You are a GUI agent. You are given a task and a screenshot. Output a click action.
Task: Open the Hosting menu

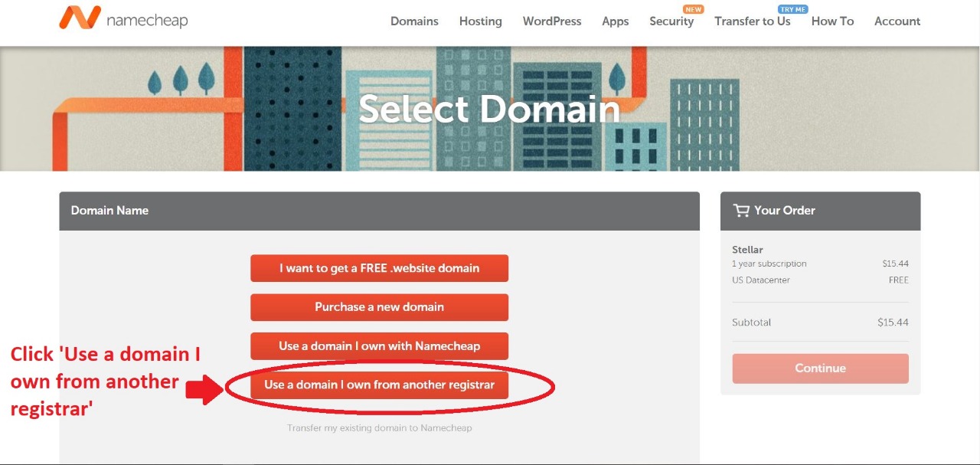[481, 21]
